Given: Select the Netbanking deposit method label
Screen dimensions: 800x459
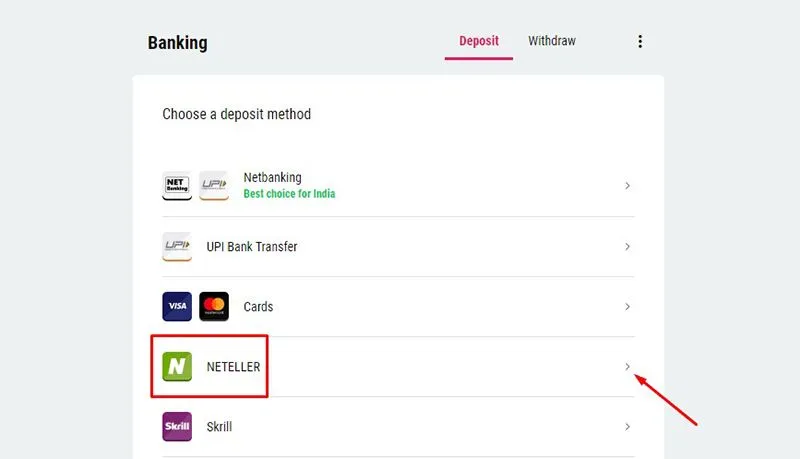Looking at the screenshot, I should coord(272,177).
